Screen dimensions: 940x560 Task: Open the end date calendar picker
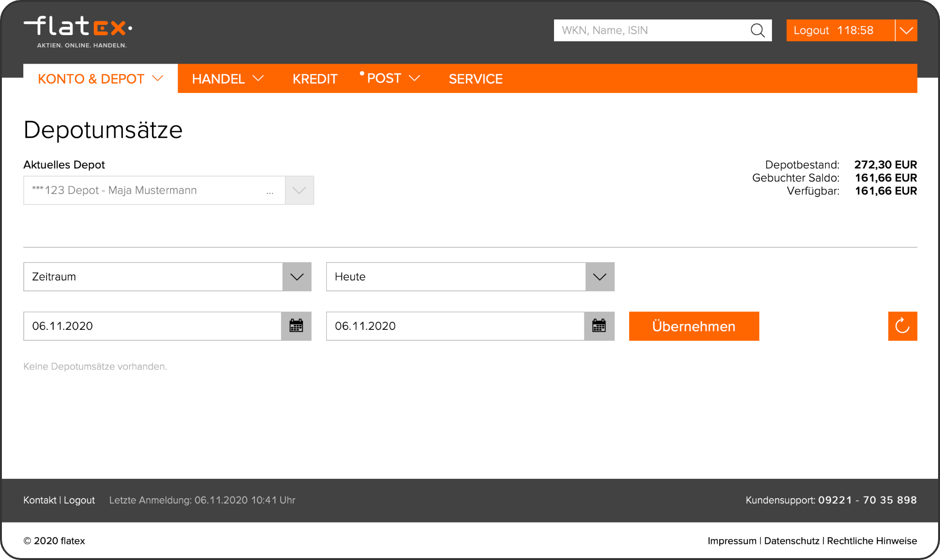tap(599, 326)
